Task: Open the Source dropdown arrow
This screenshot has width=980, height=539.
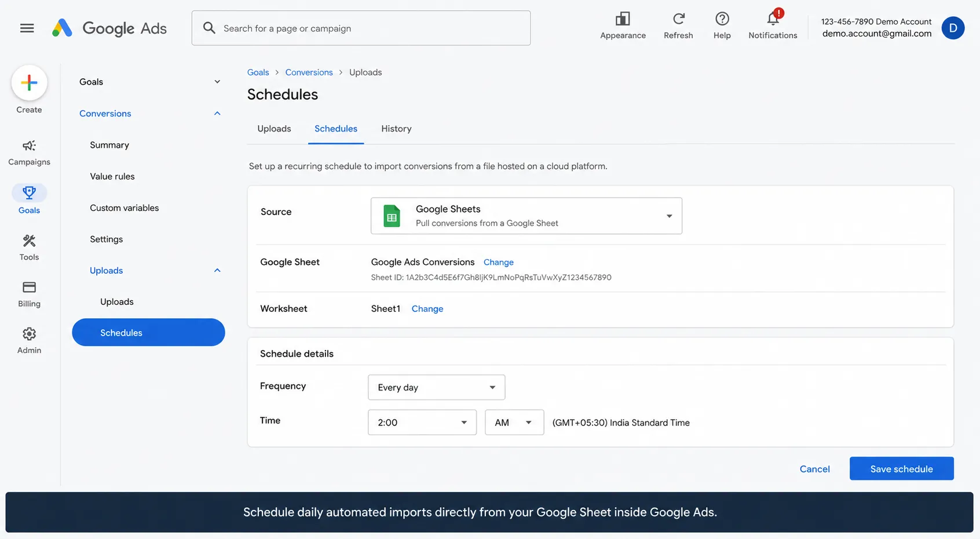Action: pos(669,216)
